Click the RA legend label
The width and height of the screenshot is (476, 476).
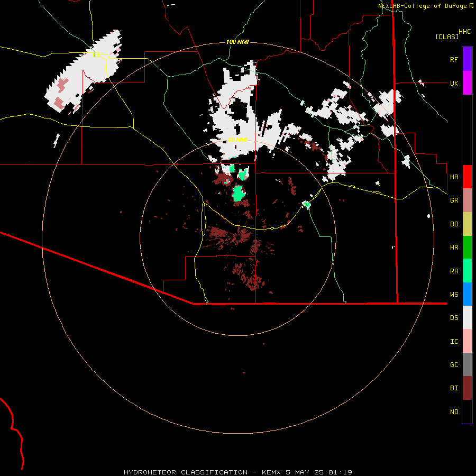(454, 271)
